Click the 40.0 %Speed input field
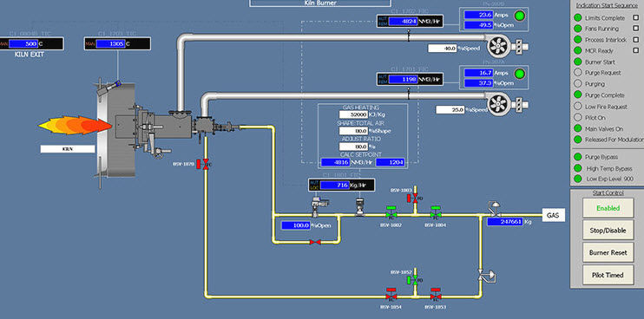The image size is (644, 319). pyautogui.click(x=443, y=49)
